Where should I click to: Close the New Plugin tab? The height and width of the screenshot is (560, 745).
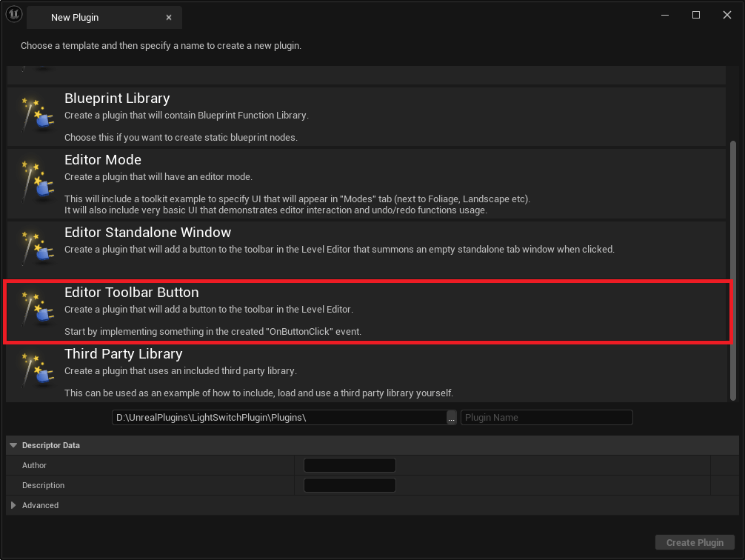169,17
